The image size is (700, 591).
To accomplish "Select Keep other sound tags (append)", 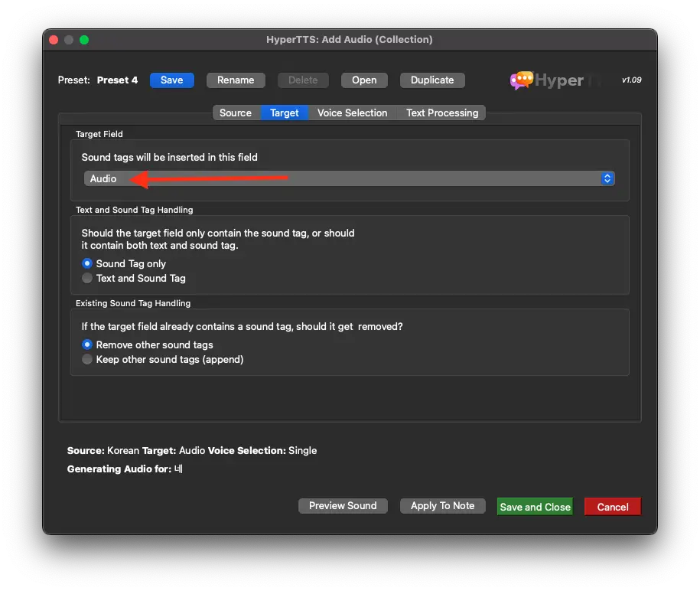I will pos(163,360).
